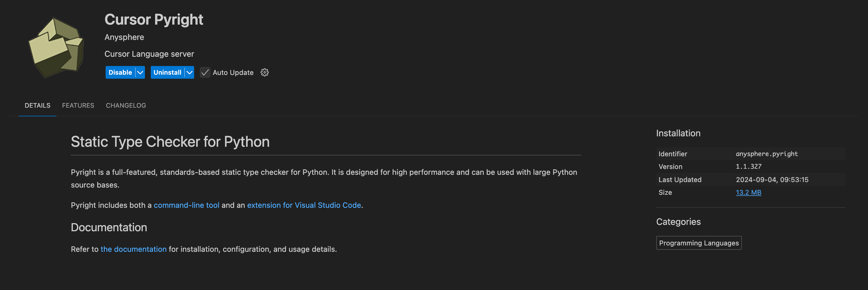This screenshot has width=868, height=290.
Task: Click the 13.2 MB size link
Action: [x=749, y=192]
